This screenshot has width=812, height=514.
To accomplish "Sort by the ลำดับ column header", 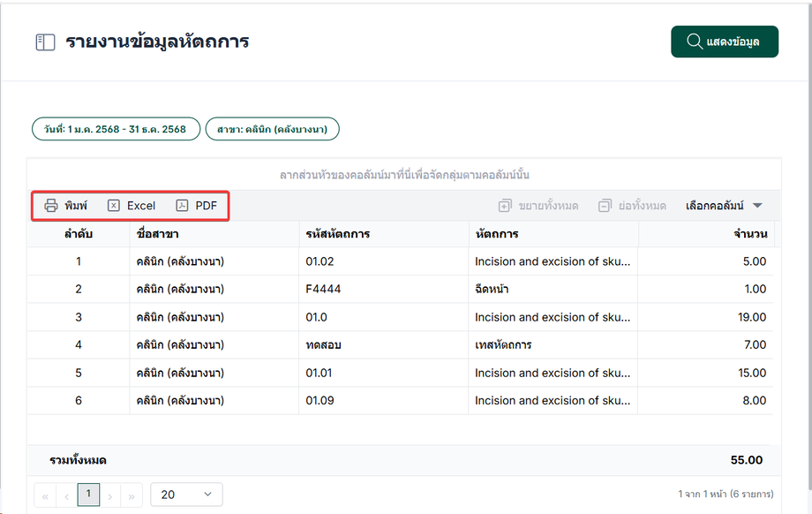I will click(79, 234).
